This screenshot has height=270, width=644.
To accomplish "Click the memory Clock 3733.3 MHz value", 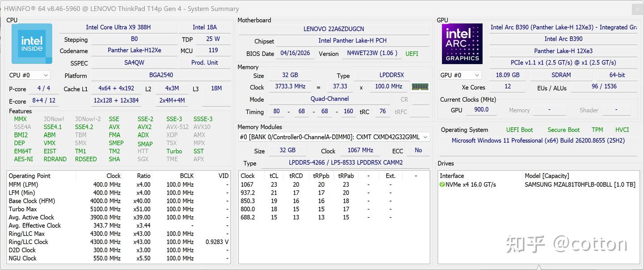I will tap(290, 86).
